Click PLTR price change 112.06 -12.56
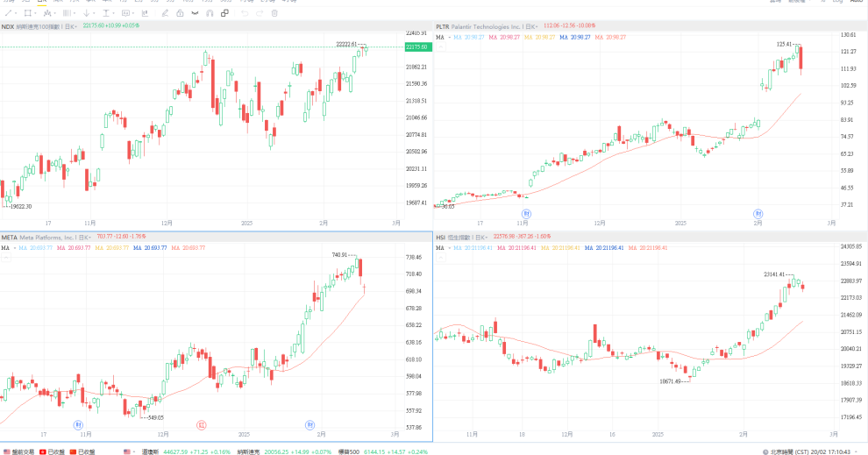Viewport: 868px width, 455px height. point(570,26)
